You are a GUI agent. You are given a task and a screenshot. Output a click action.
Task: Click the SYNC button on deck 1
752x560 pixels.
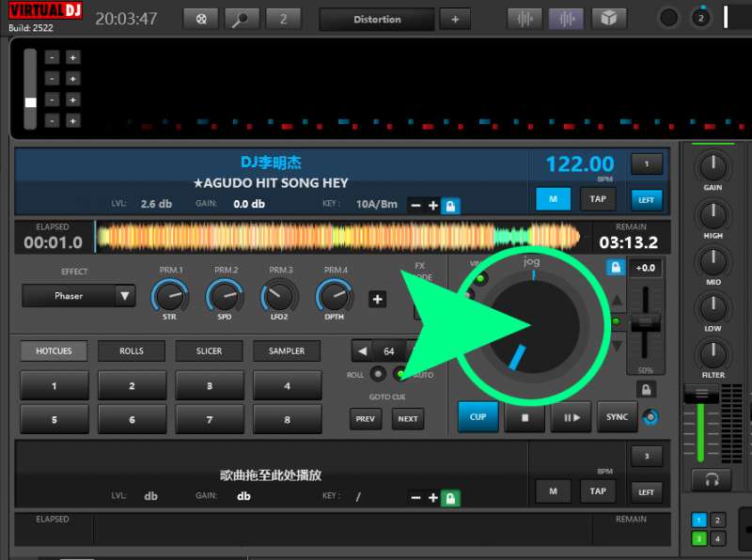pyautogui.click(x=617, y=417)
